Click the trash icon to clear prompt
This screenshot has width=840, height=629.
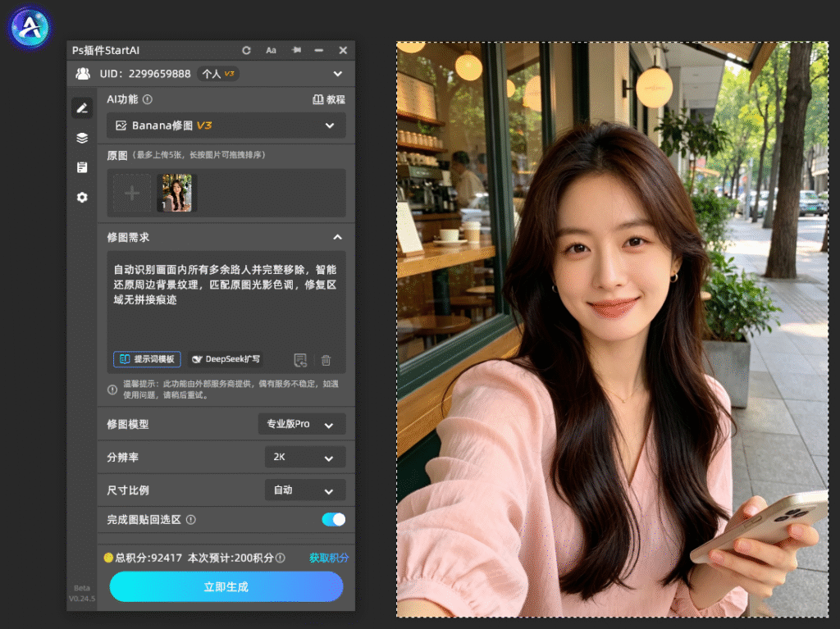coord(326,360)
